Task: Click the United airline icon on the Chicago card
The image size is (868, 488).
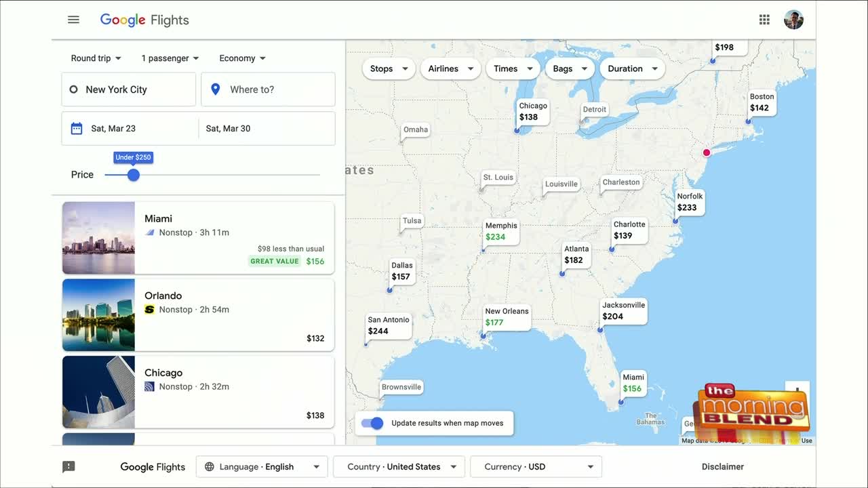Action: coord(150,386)
